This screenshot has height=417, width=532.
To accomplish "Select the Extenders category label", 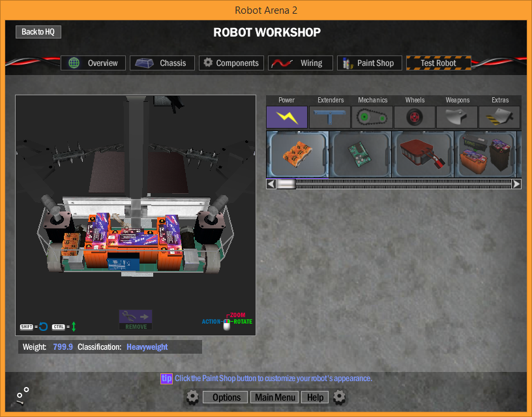I will coord(331,100).
